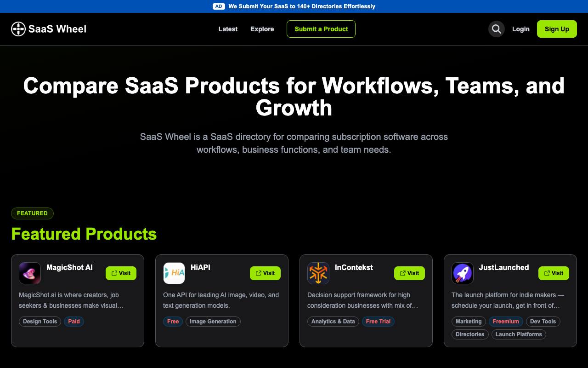This screenshot has width=588, height=368.
Task: Open the Latest nav item
Action: point(228,29)
